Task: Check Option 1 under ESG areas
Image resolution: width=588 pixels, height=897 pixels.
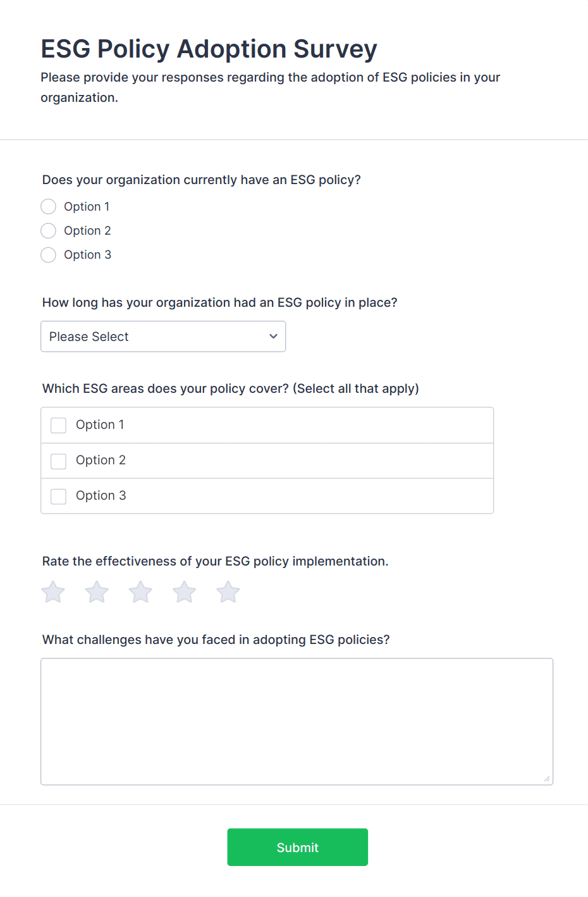Action: [x=59, y=426]
